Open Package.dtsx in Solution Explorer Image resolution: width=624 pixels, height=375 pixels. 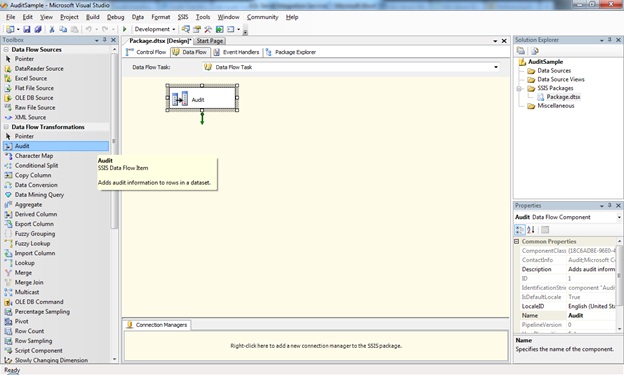(563, 97)
